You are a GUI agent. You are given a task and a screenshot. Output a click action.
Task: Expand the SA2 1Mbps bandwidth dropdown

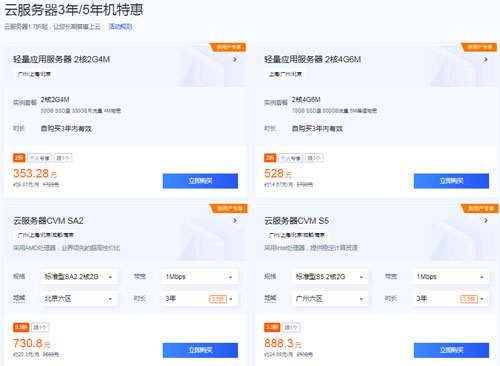(200, 277)
